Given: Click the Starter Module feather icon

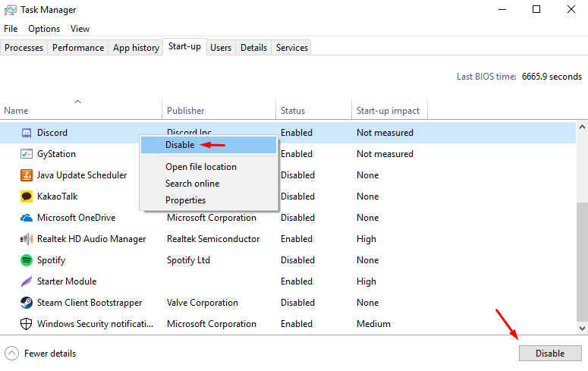Looking at the screenshot, I should 27,281.
